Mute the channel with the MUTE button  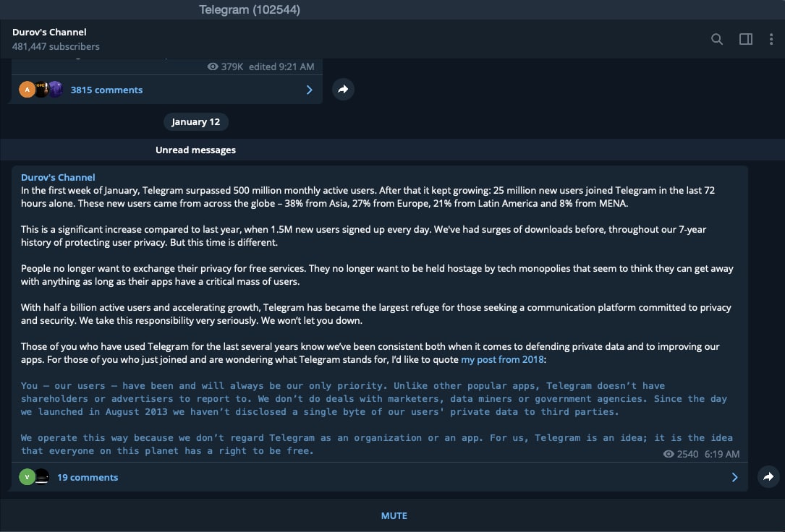(x=394, y=515)
